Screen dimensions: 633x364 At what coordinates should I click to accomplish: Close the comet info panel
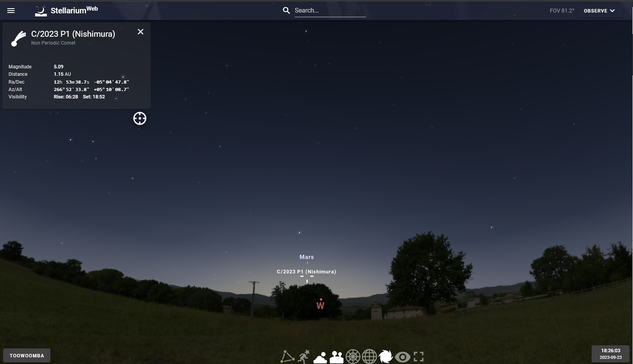[x=140, y=32]
